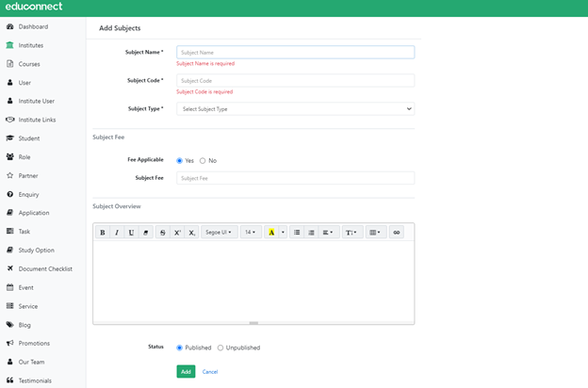
Task: Toggle italic formatting in editor
Action: pos(117,233)
